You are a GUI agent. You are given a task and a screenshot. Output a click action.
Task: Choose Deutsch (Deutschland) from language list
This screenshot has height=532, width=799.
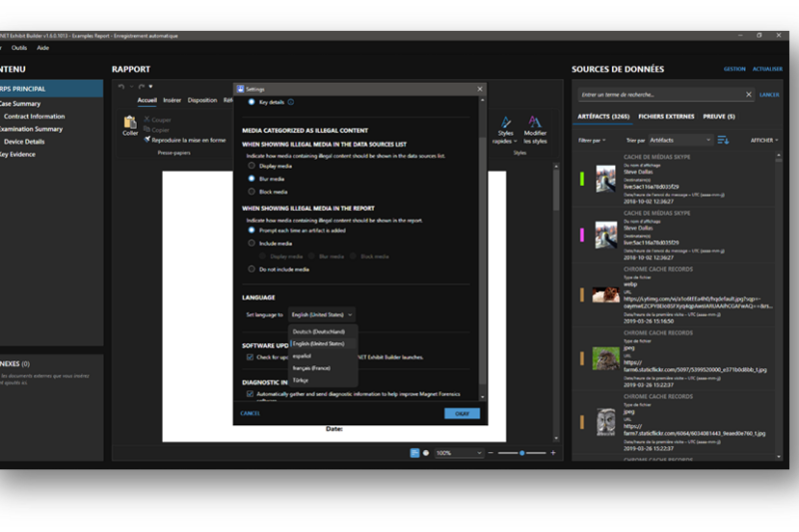coord(323,331)
